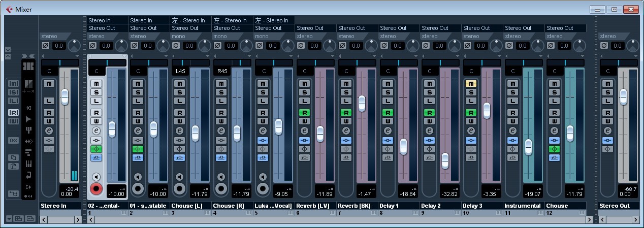This screenshot has height=228, width=644.
Task: Select the '02 - ...ental-' channel name
Action: (x=107, y=206)
